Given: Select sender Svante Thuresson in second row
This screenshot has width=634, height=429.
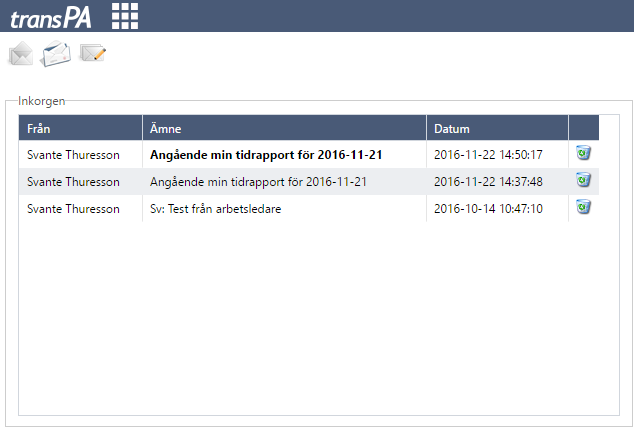Looking at the screenshot, I should (x=73, y=182).
